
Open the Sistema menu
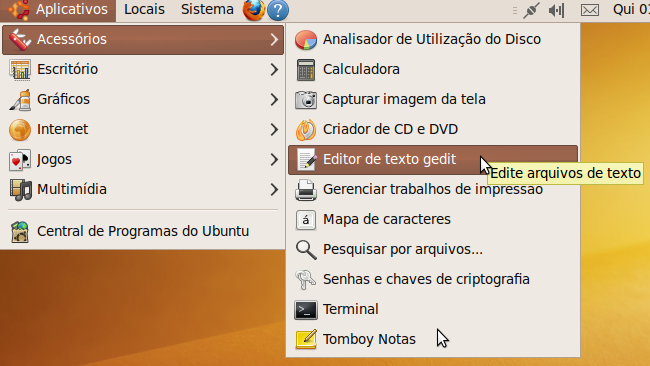207,9
